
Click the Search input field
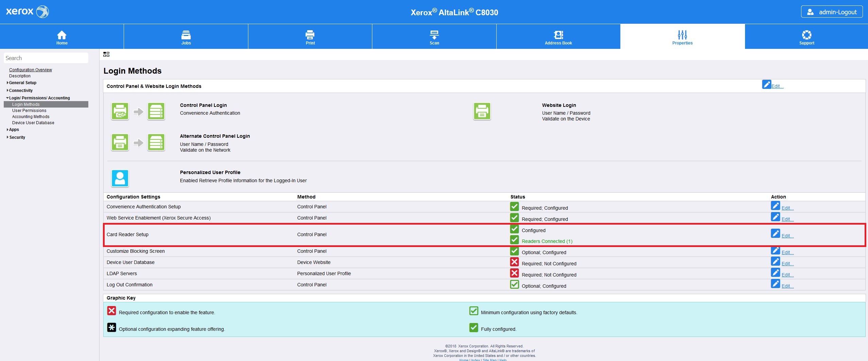tap(46, 58)
